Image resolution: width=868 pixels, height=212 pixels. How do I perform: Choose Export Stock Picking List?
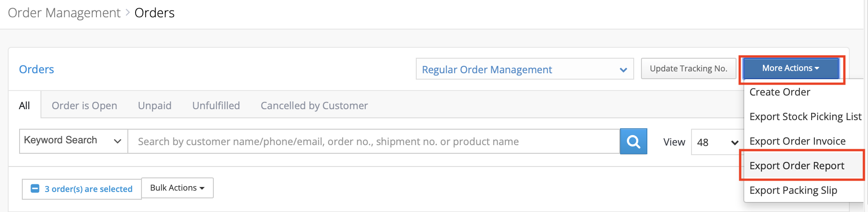pyautogui.click(x=805, y=116)
